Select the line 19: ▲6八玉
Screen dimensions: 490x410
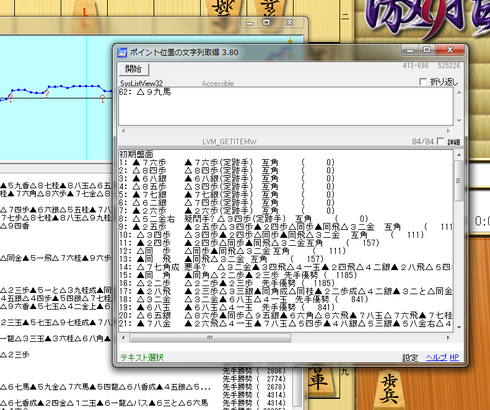click(227, 307)
